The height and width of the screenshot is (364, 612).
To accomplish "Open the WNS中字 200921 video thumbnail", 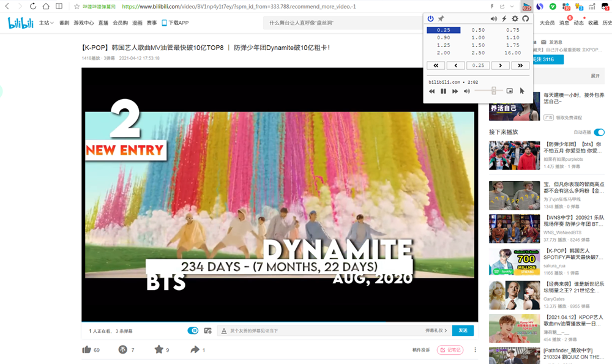I will coord(515,229).
